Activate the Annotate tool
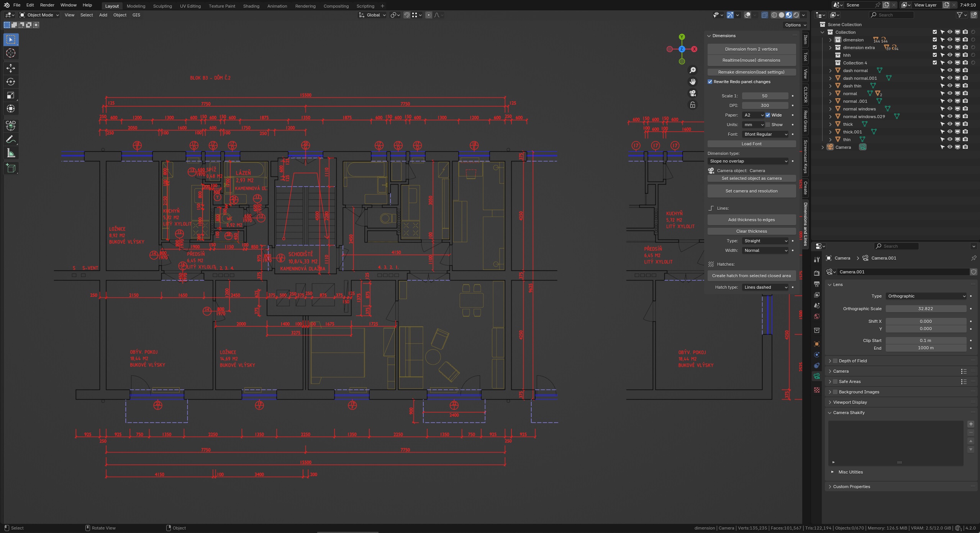The image size is (980, 533). 10,139
